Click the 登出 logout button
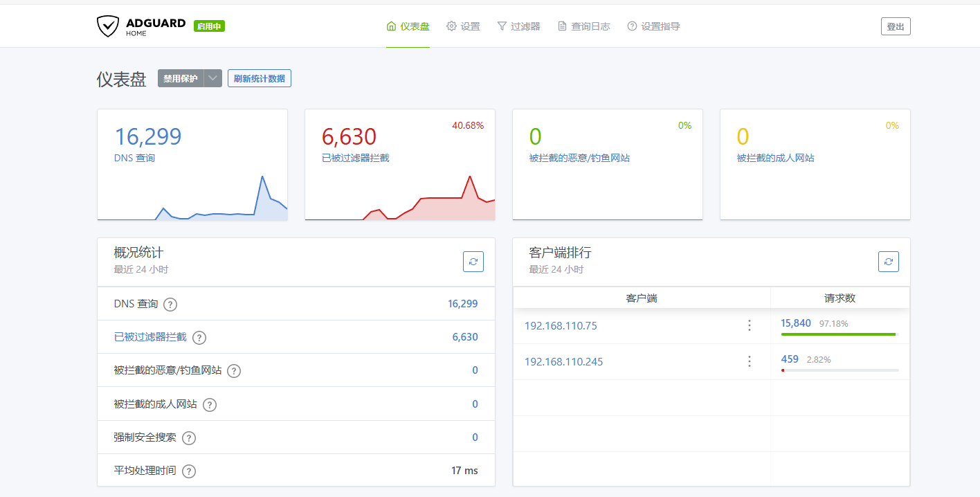980x497 pixels. coord(896,26)
